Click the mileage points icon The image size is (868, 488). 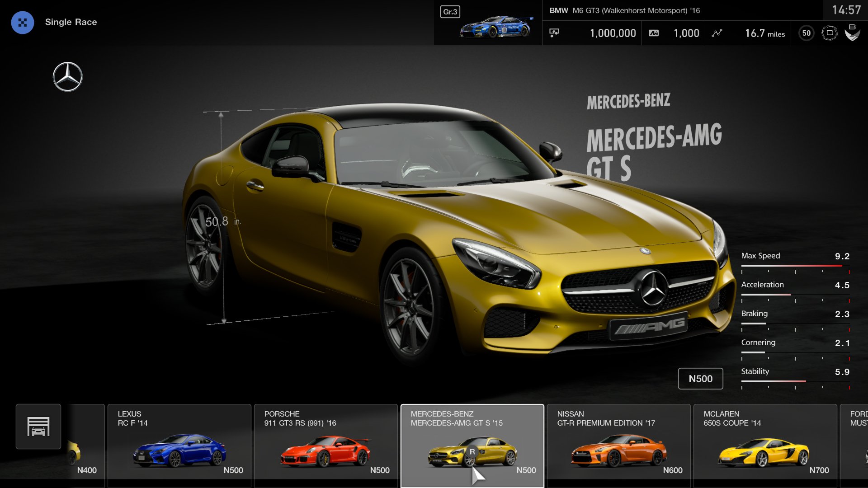[x=654, y=33]
